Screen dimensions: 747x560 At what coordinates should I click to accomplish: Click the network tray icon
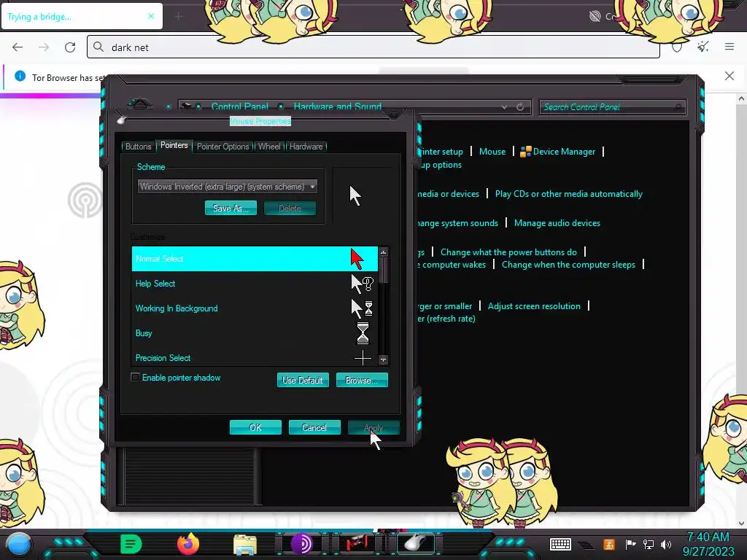[x=648, y=544]
